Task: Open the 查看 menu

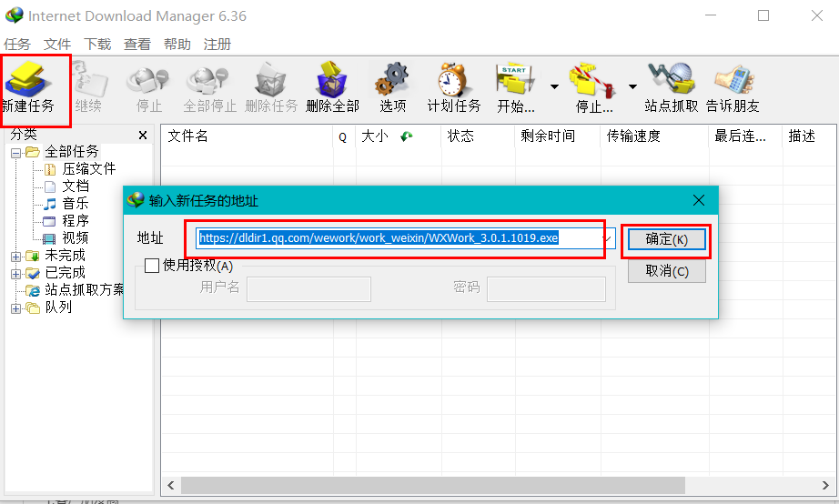Action: coord(137,44)
